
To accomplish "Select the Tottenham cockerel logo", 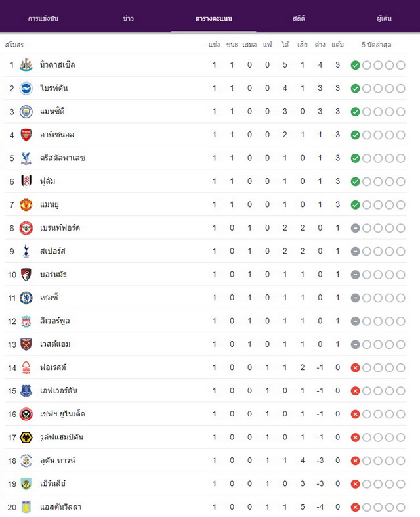I will point(26,251).
